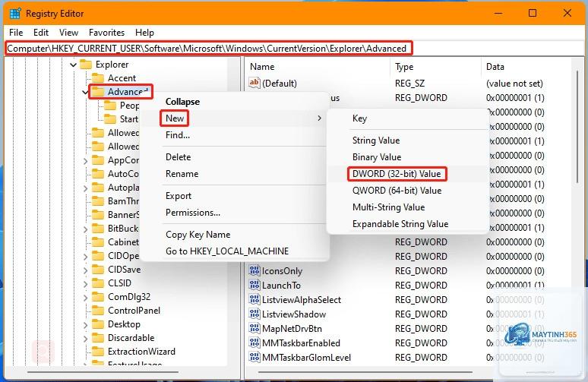Collapse the Advanced tree node arrow
The image size is (588, 382).
tap(86, 92)
